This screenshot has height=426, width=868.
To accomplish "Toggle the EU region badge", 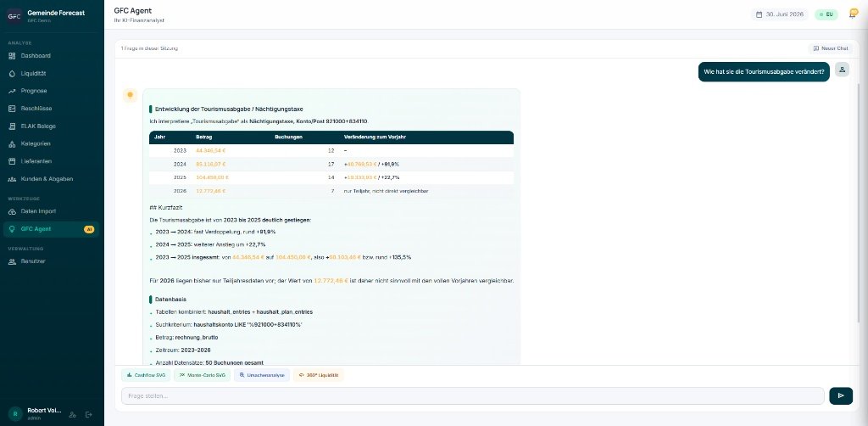I will point(826,14).
